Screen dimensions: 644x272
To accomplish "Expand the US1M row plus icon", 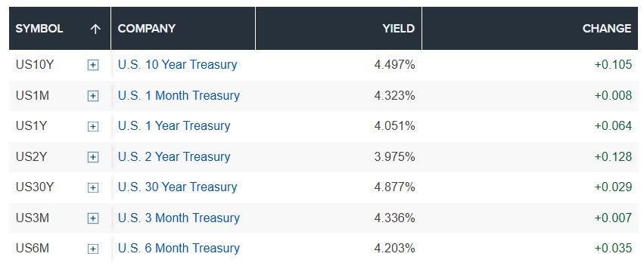I will (x=93, y=96).
